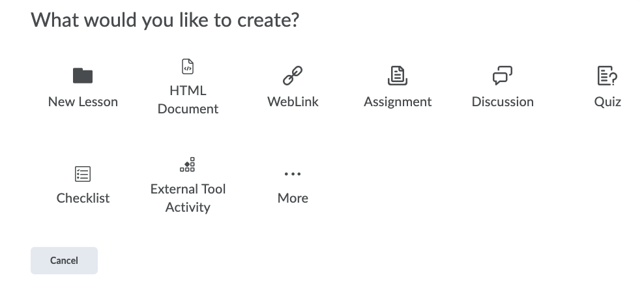Click the External Tool Activity blocks icon

point(188,165)
